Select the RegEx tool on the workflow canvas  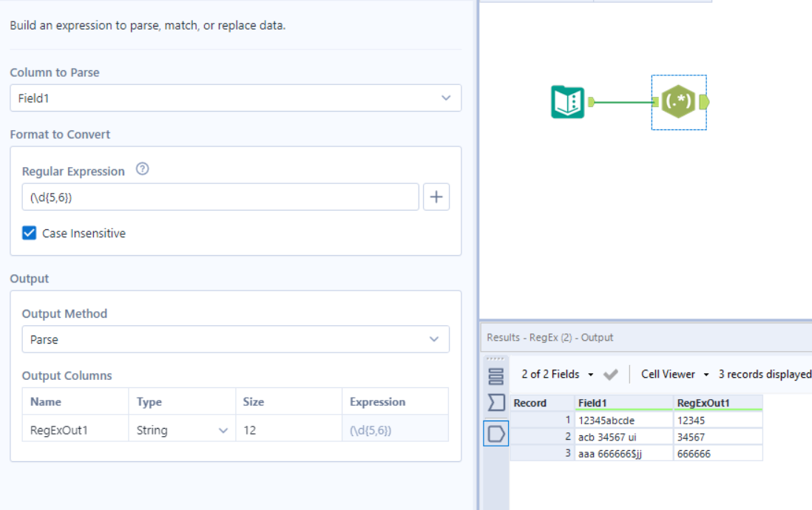(x=678, y=103)
